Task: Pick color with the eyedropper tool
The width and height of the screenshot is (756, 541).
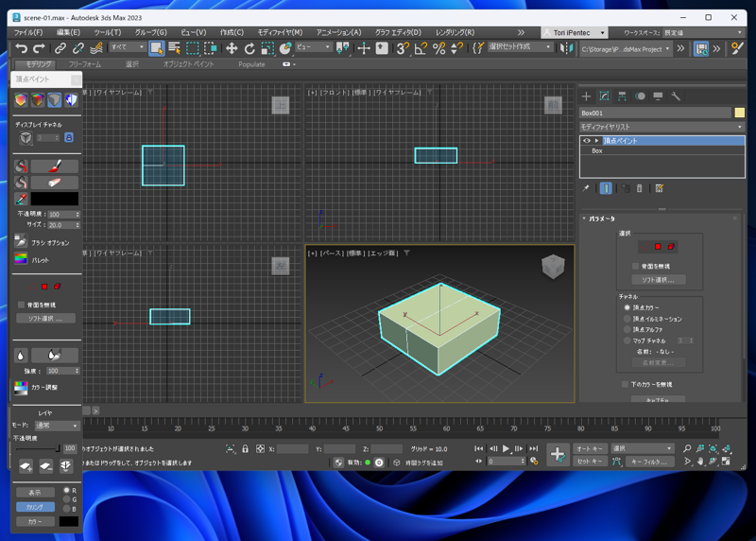Action: pos(21,199)
